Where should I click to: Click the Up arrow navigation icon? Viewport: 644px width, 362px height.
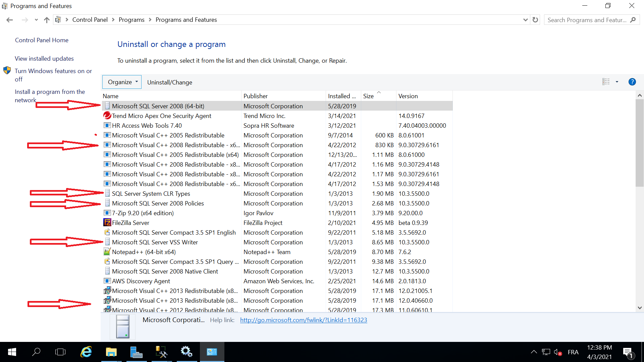coord(47,20)
